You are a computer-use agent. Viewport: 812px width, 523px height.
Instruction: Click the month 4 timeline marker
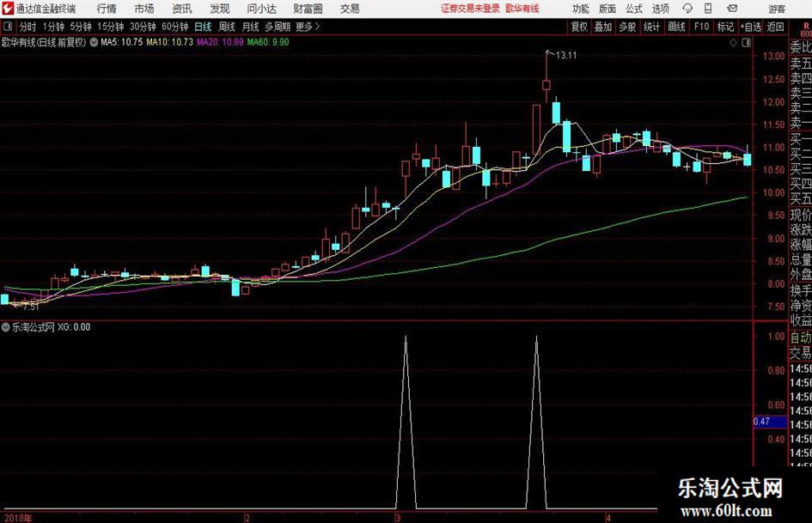pos(608,518)
